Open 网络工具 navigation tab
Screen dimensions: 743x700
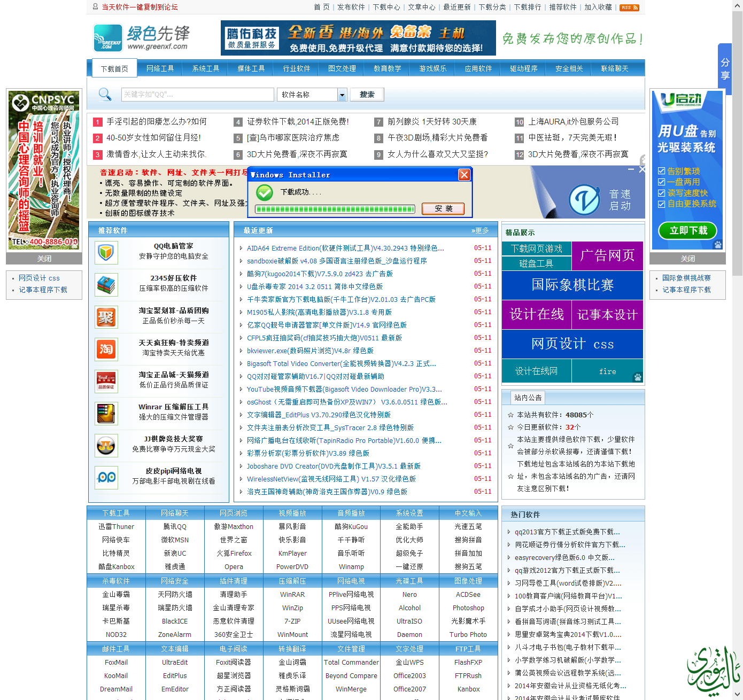pos(160,68)
